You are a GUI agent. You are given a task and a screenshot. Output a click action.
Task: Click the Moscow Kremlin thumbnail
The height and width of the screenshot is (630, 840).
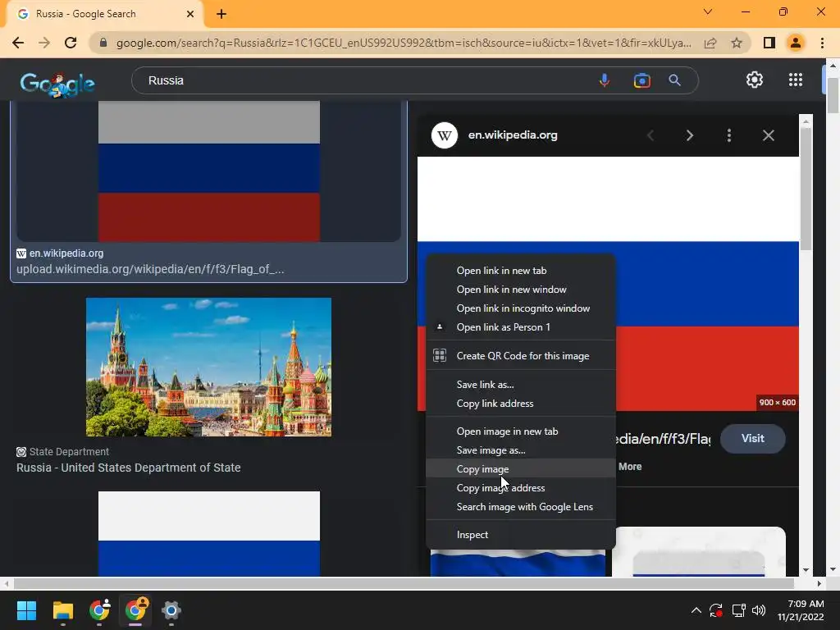208,367
